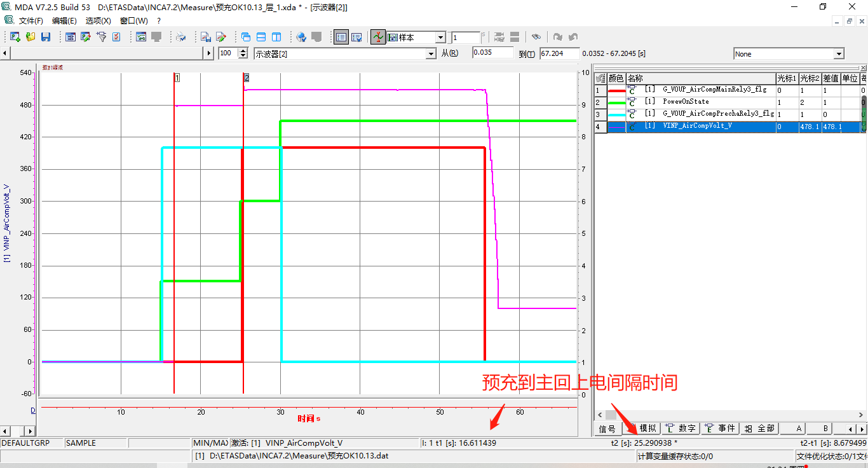Click the 模拟 tab button
The width and height of the screenshot is (868, 468).
coord(642,429)
